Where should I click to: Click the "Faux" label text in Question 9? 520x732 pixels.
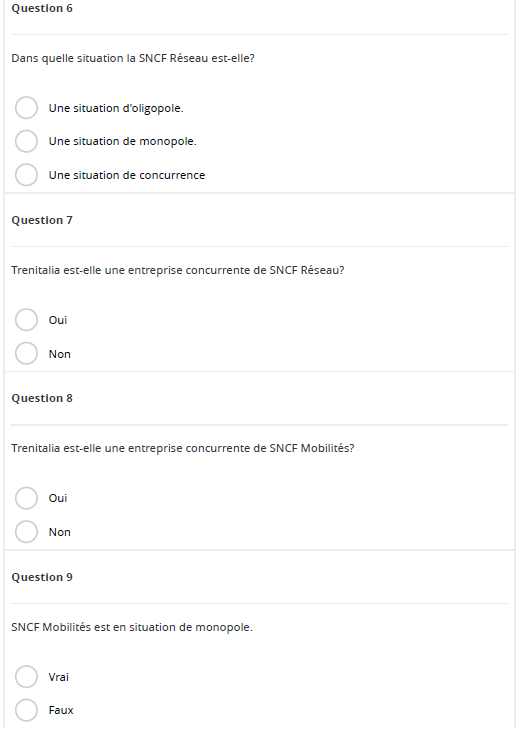(61, 710)
